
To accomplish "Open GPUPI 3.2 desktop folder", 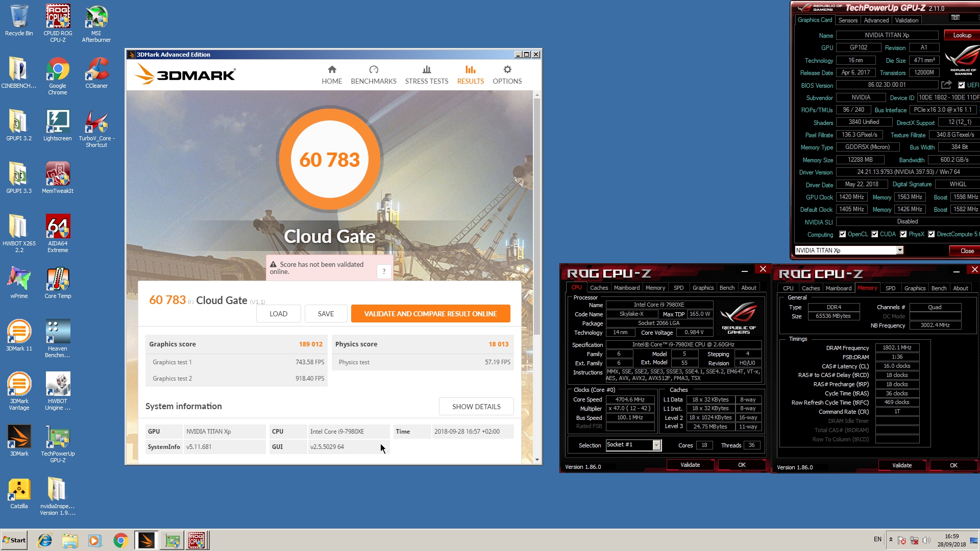I will point(19,125).
